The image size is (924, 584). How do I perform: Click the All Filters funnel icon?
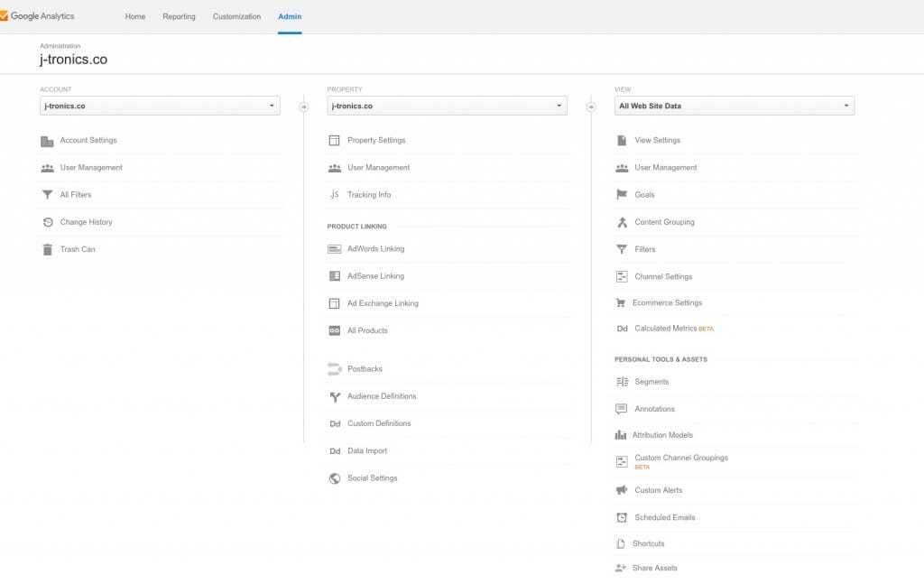point(48,195)
